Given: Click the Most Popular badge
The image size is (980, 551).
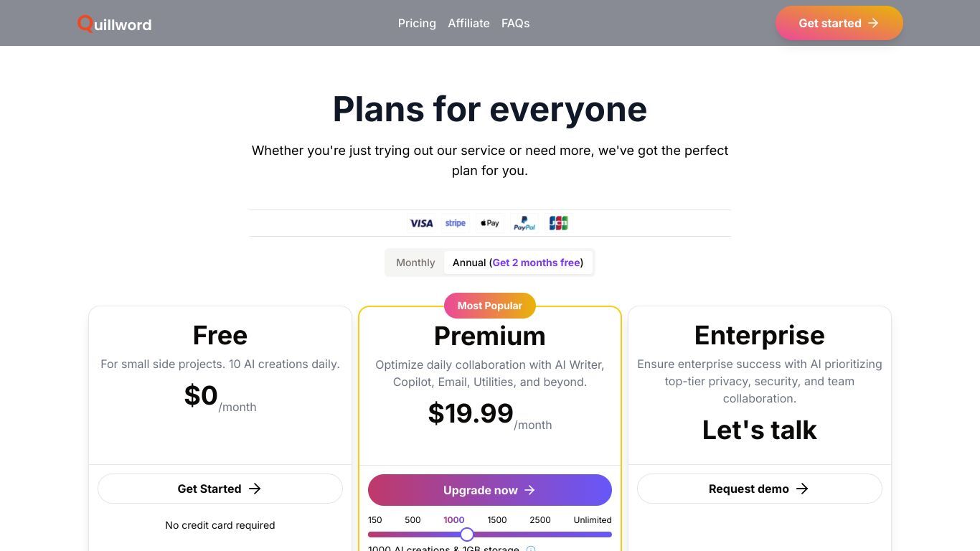Looking at the screenshot, I should point(490,306).
